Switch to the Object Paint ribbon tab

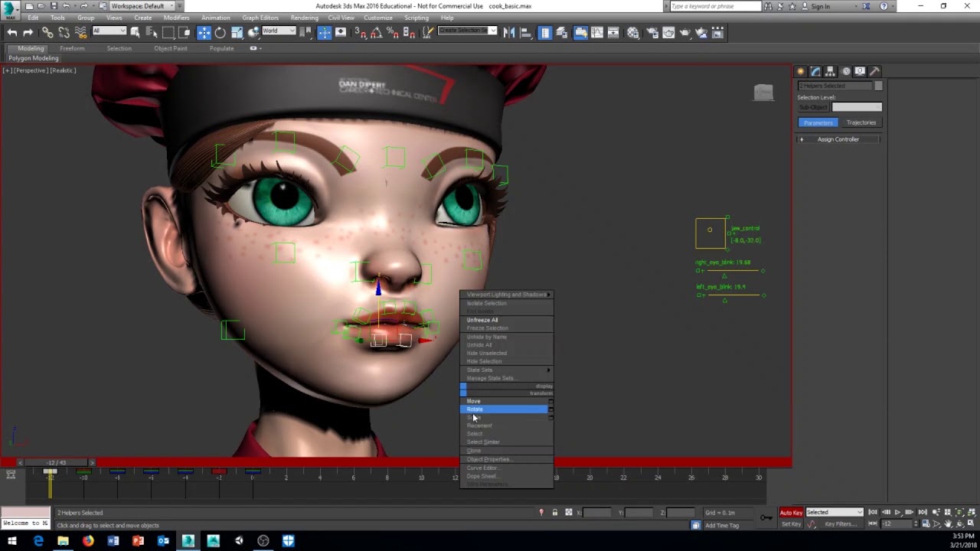170,48
